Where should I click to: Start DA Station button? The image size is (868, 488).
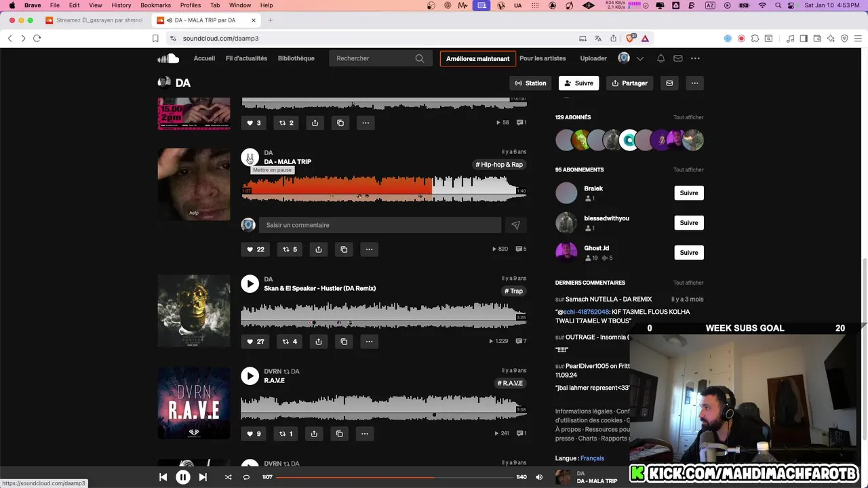pyautogui.click(x=530, y=83)
